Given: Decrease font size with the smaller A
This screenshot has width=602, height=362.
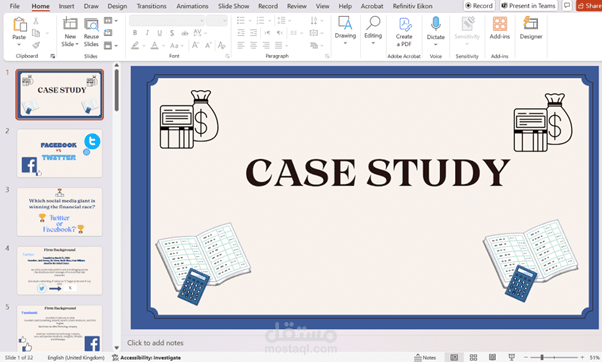Looking at the screenshot, I should [208, 45].
